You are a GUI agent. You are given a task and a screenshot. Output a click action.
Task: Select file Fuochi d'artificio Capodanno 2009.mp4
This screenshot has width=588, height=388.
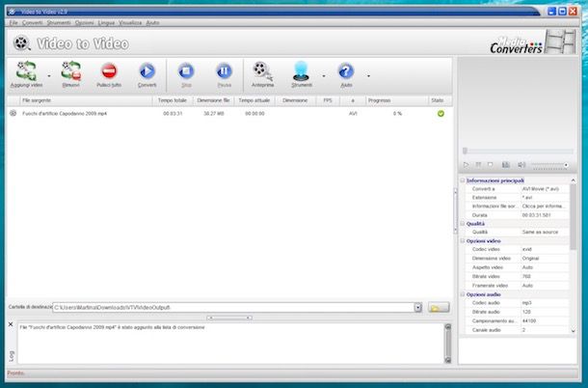tap(65, 114)
